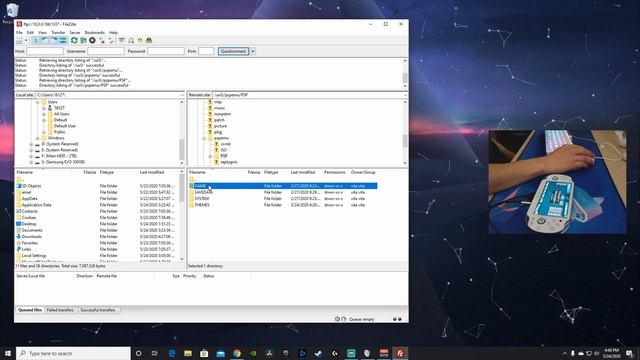Sort local list by Filesize column
This screenshot has width=640, height=360.
pyautogui.click(x=89, y=172)
